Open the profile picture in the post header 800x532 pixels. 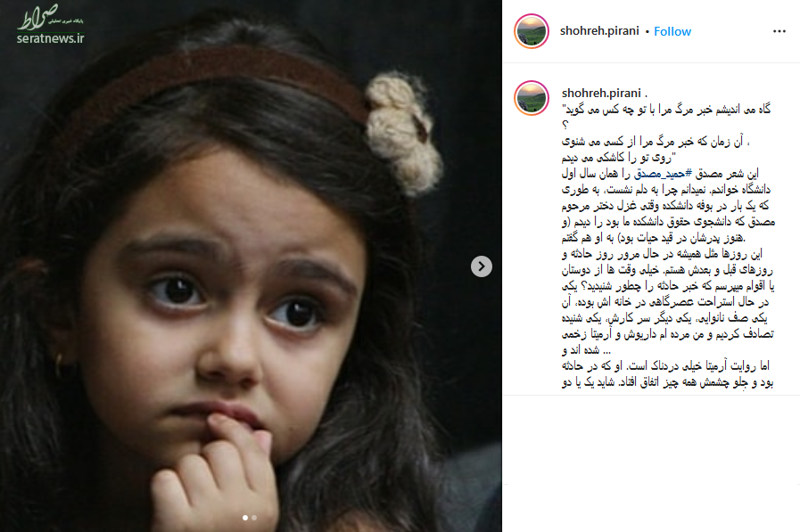point(532,31)
